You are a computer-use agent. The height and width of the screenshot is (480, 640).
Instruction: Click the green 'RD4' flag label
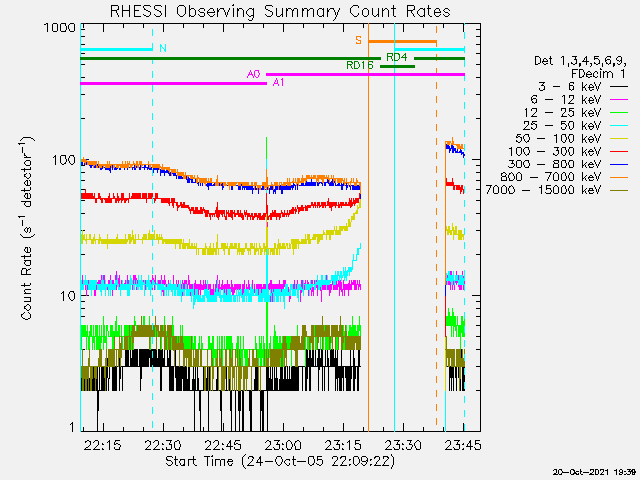pos(397,58)
